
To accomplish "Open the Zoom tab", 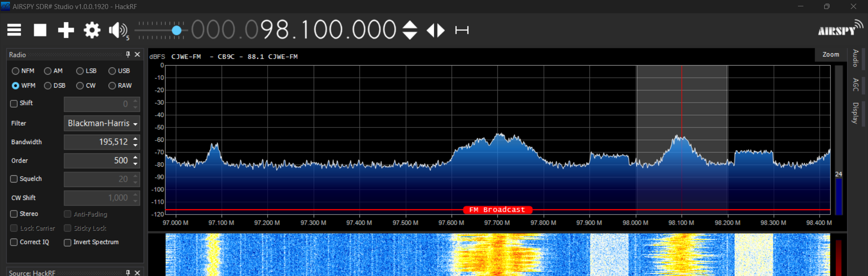I will coord(831,54).
